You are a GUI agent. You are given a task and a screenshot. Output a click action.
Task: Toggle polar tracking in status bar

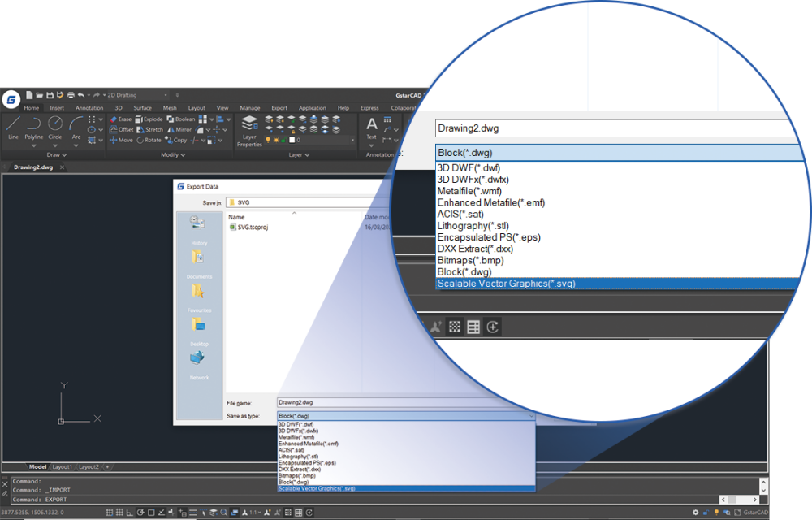(x=140, y=512)
